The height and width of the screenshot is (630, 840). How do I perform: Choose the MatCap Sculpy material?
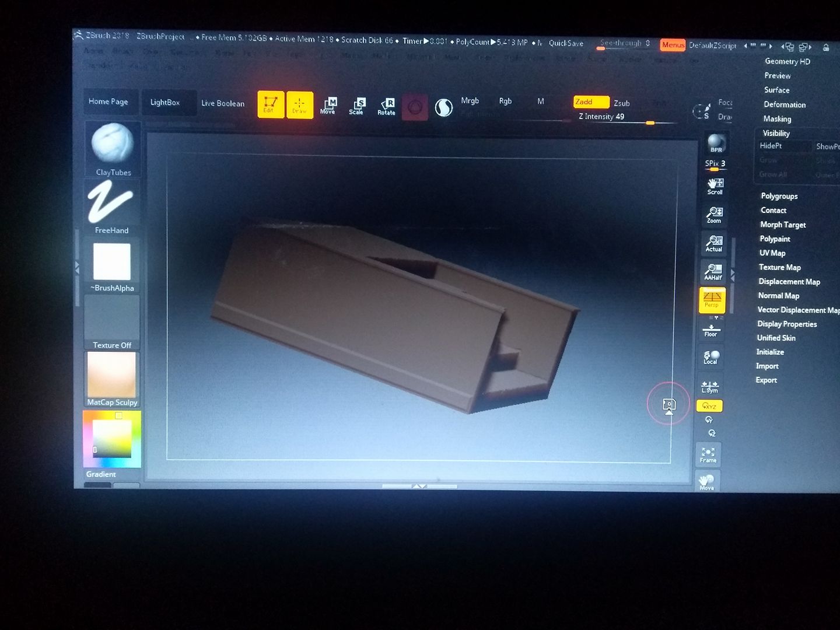[x=112, y=379]
